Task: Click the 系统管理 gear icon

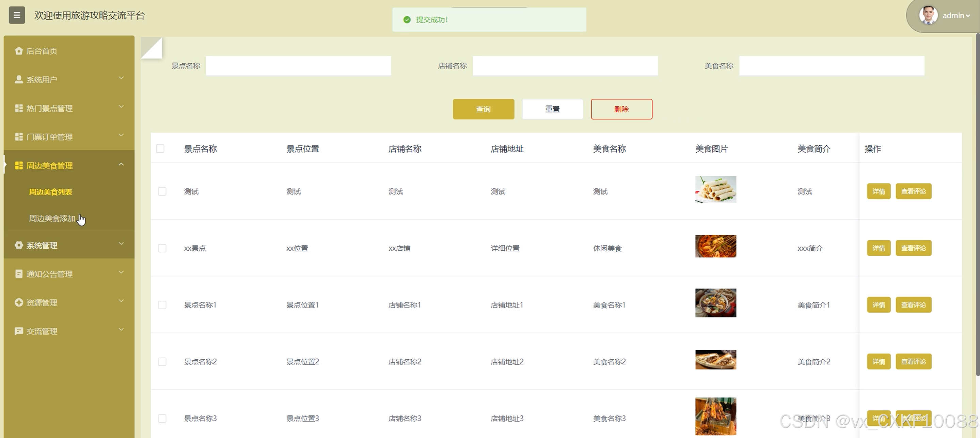Action: pyautogui.click(x=19, y=245)
